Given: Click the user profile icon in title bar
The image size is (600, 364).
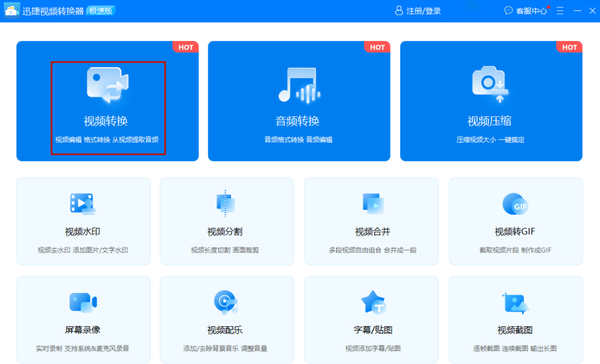Looking at the screenshot, I should [398, 11].
